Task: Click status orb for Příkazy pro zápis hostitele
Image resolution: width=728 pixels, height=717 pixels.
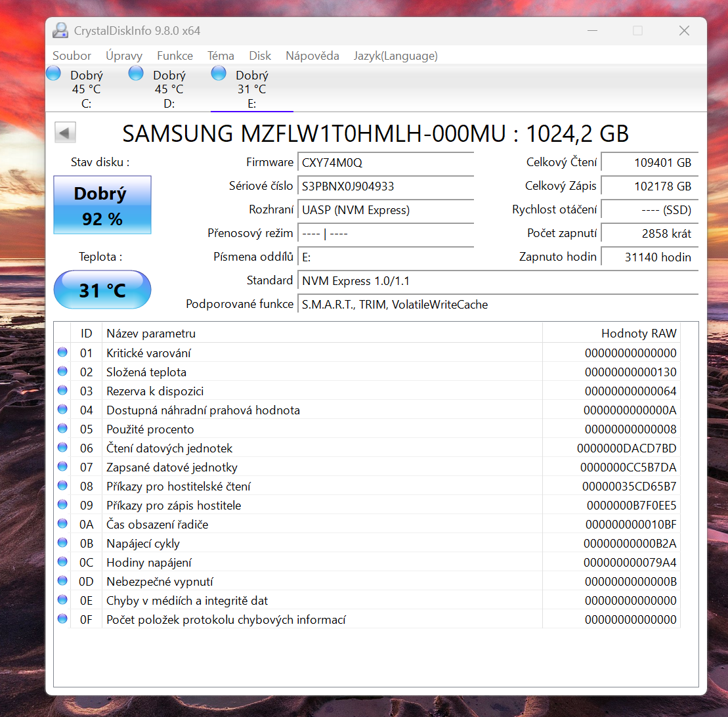Action: pyautogui.click(x=62, y=504)
